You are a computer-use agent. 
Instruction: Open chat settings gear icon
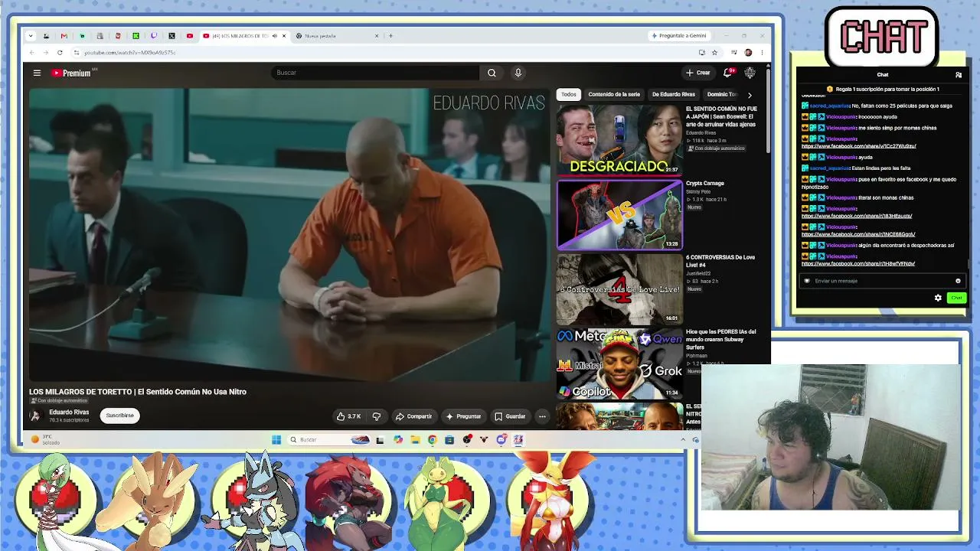tap(938, 298)
